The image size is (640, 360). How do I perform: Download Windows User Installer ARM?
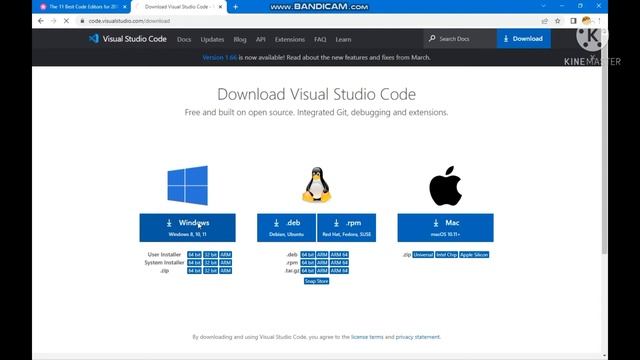pyautogui.click(x=226, y=255)
